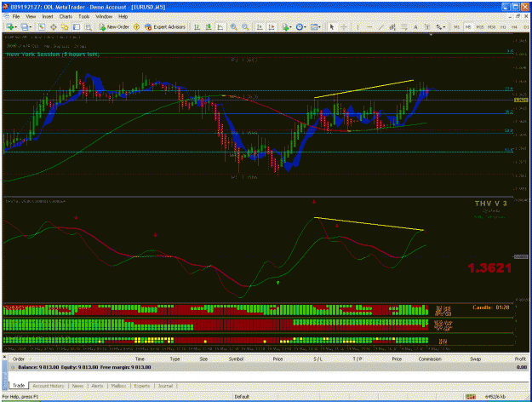The height and width of the screenshot is (402, 532).
Task: Expand the New Chart dropdown arrow
Action: (15, 26)
